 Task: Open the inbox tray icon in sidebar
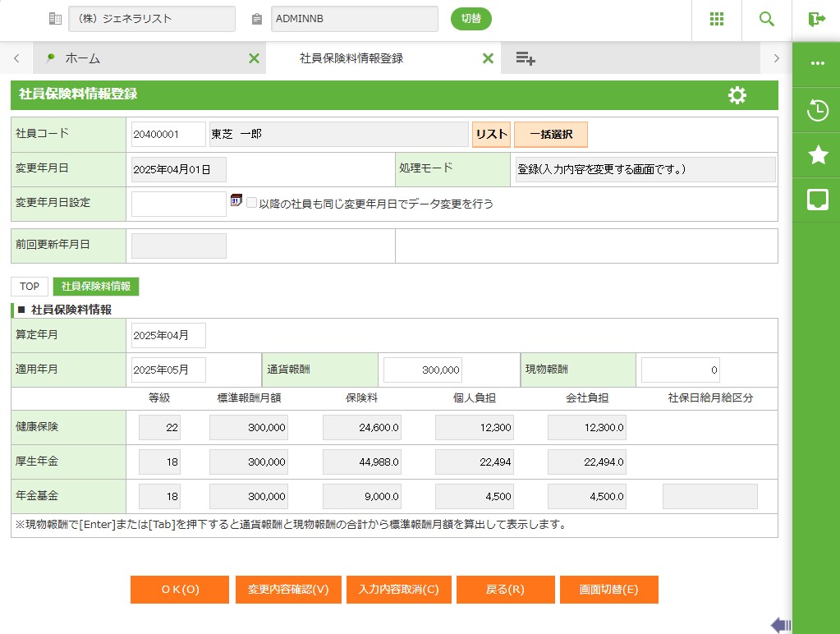817,200
